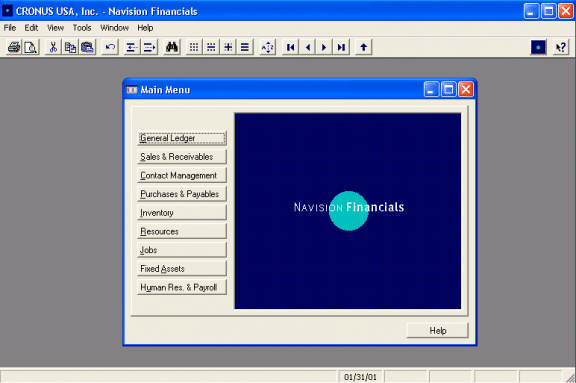Click the context help question-mark icon

(x=561, y=47)
